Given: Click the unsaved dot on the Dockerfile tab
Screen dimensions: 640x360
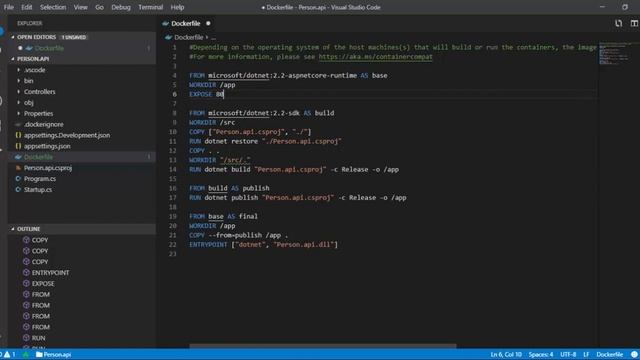Looking at the screenshot, I should coord(208,23).
